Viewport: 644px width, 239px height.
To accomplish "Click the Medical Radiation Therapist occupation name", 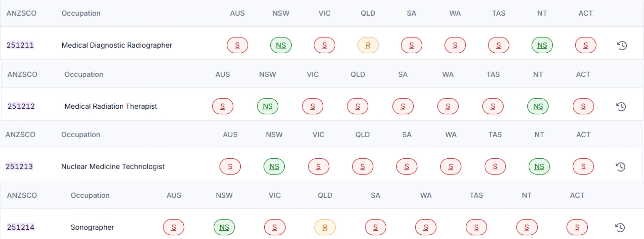I will [x=111, y=106].
